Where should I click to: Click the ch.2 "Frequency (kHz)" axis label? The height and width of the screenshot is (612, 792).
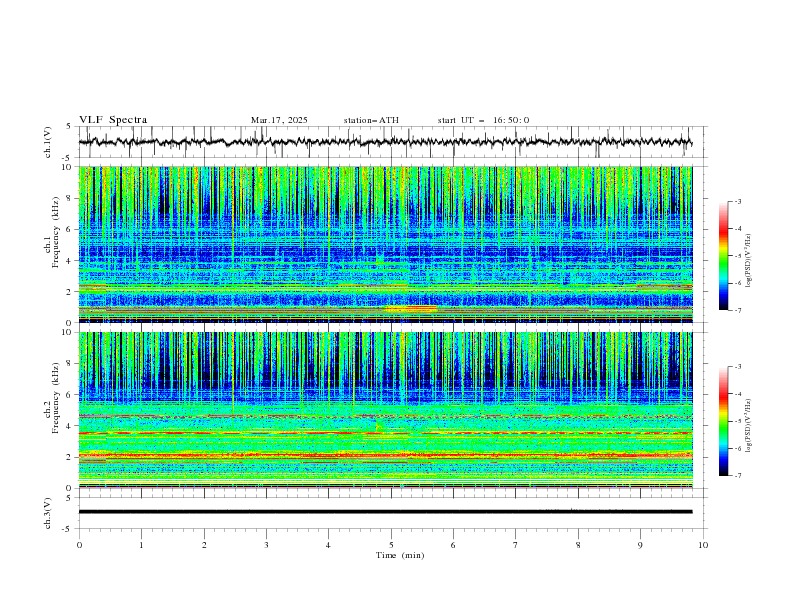click(56, 397)
